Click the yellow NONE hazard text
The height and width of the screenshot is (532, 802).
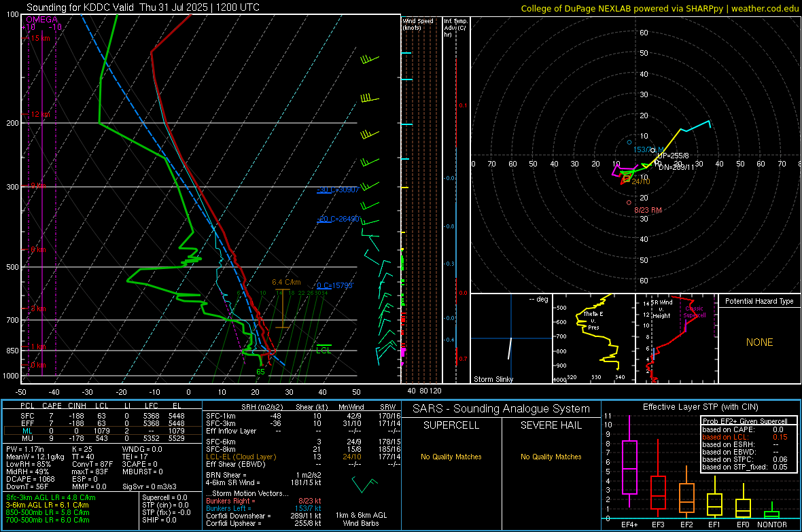pos(759,342)
